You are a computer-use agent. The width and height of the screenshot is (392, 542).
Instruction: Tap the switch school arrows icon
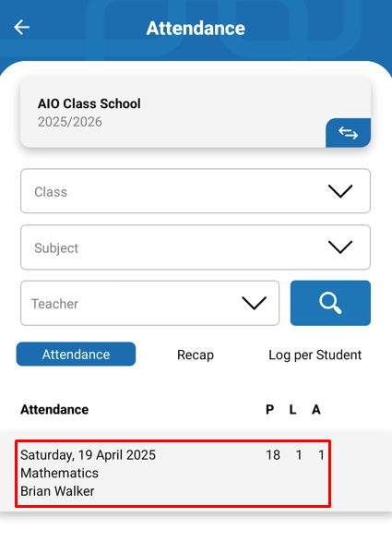coord(348,133)
